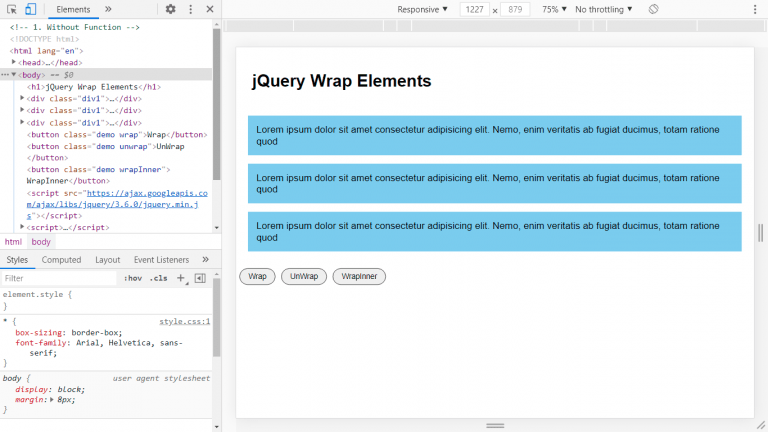Close the DevTools panel
Image resolution: width=768 pixels, height=432 pixels.
(210, 9)
